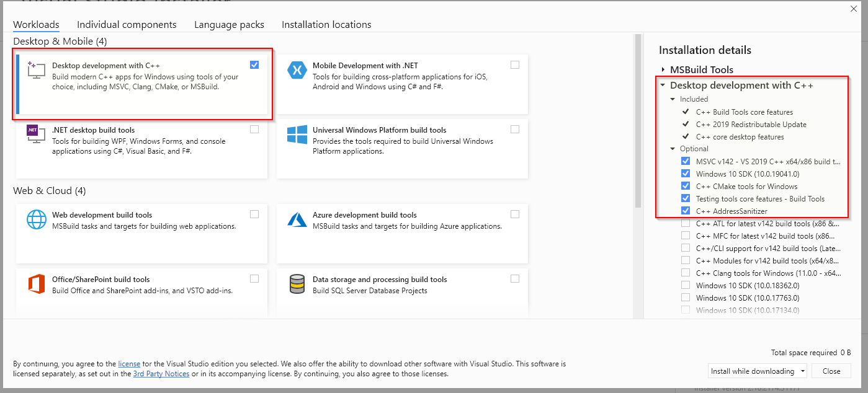Click the Office/SharePoint build tools icon
This screenshot has width=868, height=393.
coord(37,284)
